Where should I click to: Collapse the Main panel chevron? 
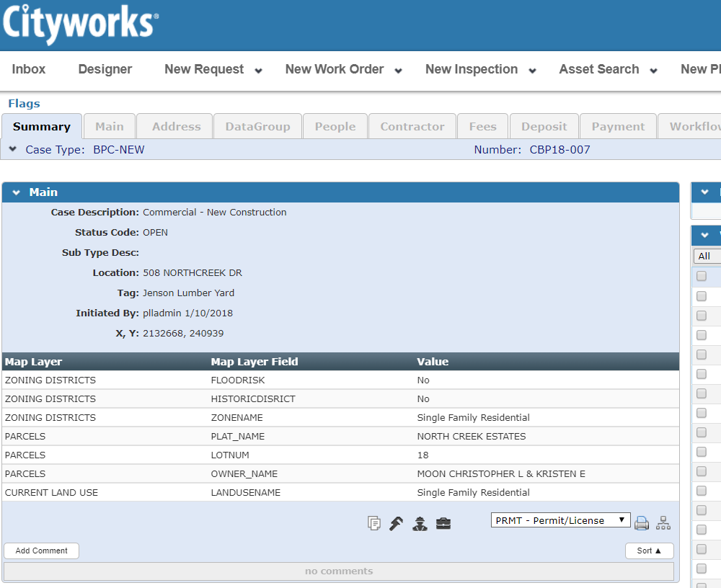pos(17,193)
